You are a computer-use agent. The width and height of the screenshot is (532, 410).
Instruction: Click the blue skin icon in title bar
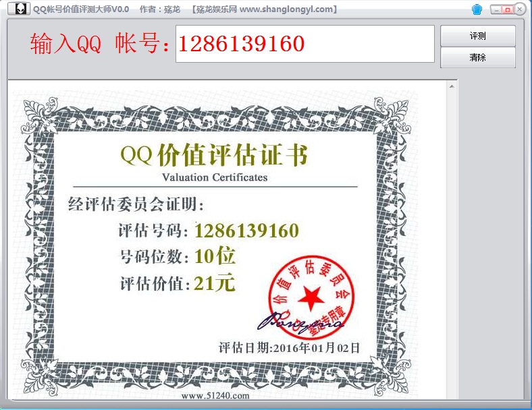(x=477, y=9)
